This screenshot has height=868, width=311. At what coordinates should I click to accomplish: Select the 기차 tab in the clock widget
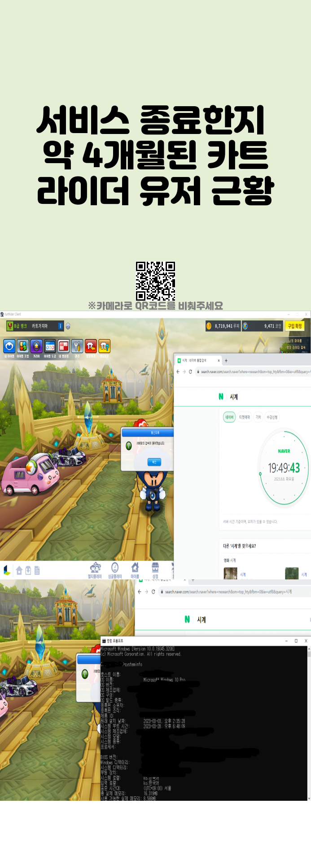pos(258,417)
